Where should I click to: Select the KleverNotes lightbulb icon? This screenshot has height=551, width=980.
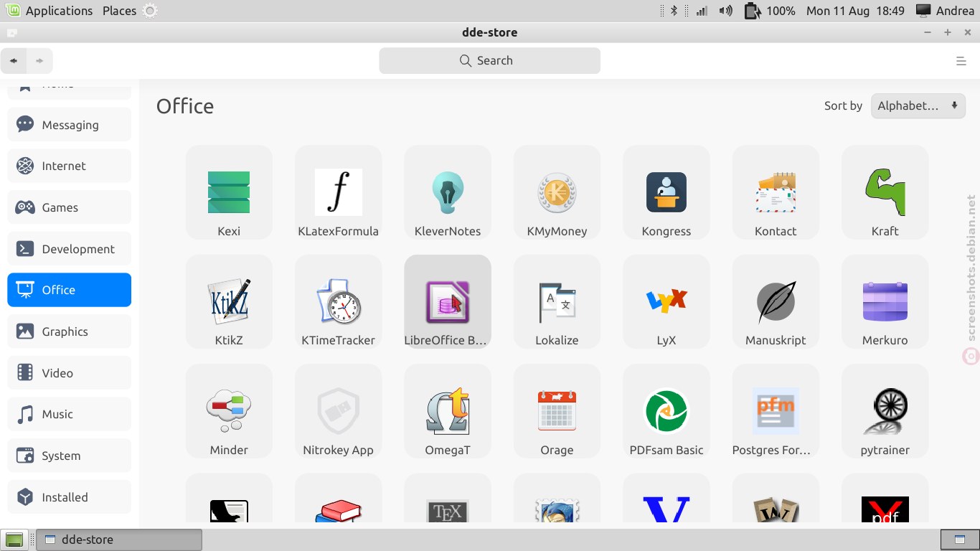pyautogui.click(x=448, y=192)
